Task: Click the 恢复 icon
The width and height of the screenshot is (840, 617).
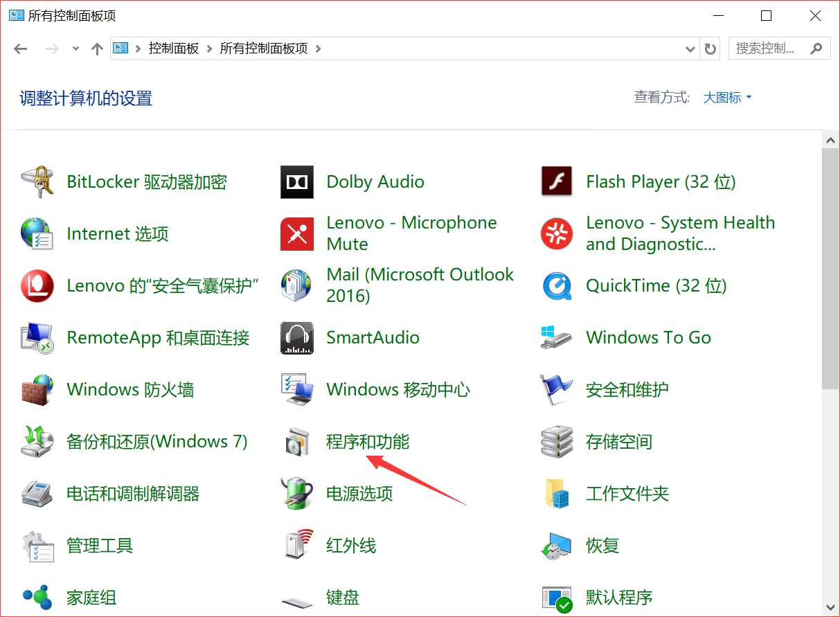Action: click(x=557, y=546)
